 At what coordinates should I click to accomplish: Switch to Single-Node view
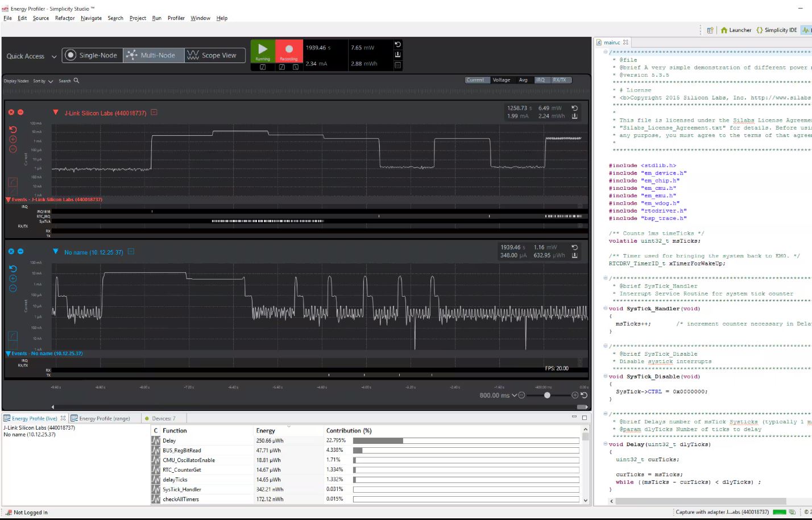(x=92, y=55)
